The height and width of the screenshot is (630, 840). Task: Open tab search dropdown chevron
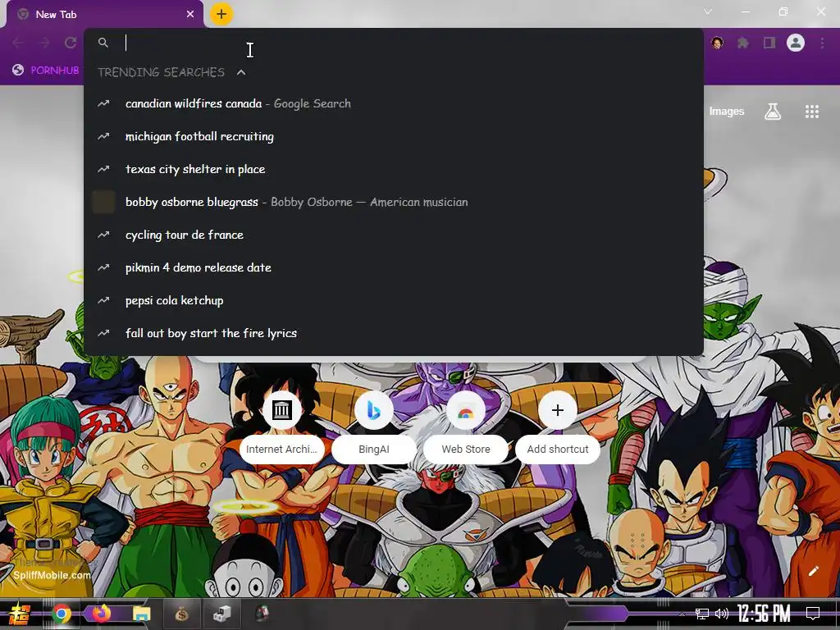708,11
